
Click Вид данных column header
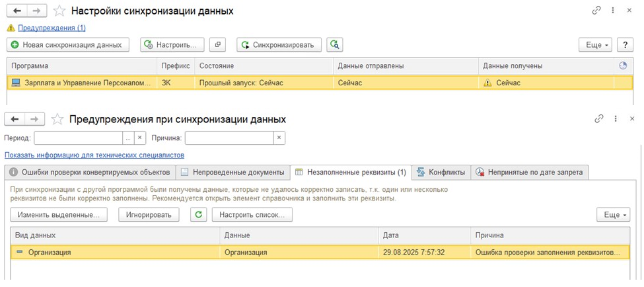116,235
